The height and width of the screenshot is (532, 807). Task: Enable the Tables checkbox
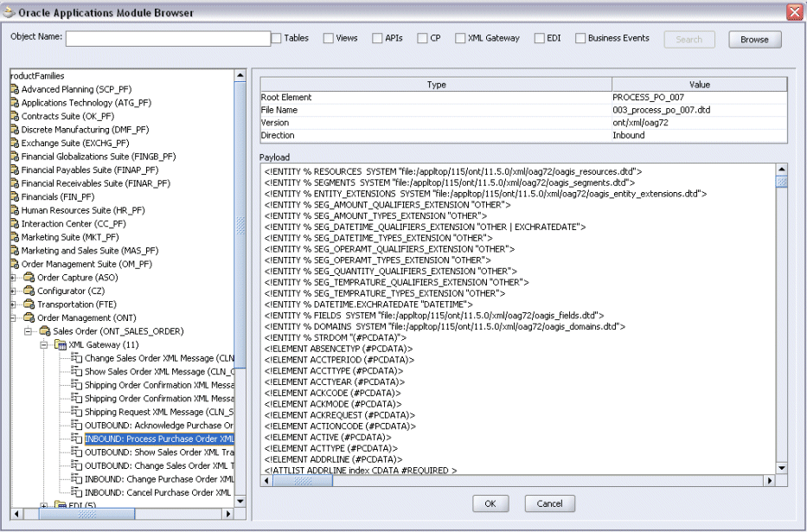coord(277,38)
